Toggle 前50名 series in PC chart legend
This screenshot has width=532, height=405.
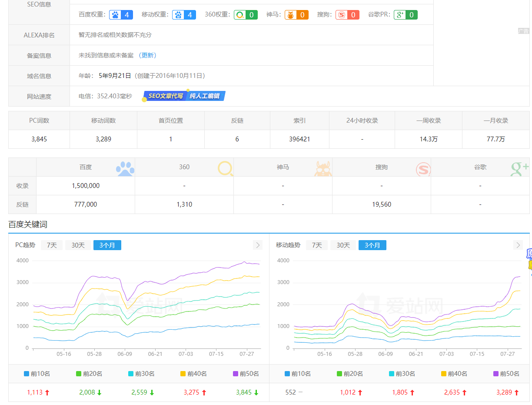pyautogui.click(x=246, y=374)
